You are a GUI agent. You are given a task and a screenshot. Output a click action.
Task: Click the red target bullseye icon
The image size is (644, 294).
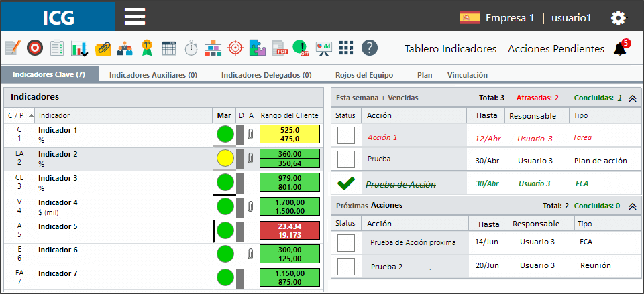coord(35,48)
